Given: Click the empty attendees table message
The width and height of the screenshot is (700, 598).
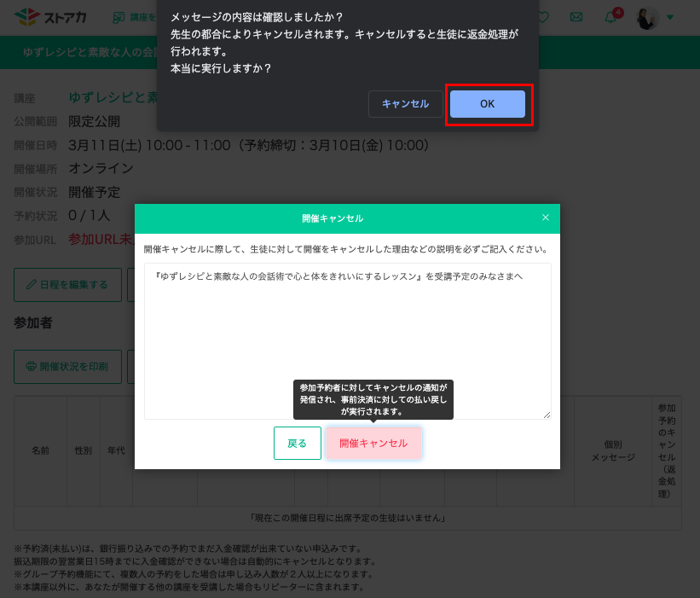Looking at the screenshot, I should 348,518.
